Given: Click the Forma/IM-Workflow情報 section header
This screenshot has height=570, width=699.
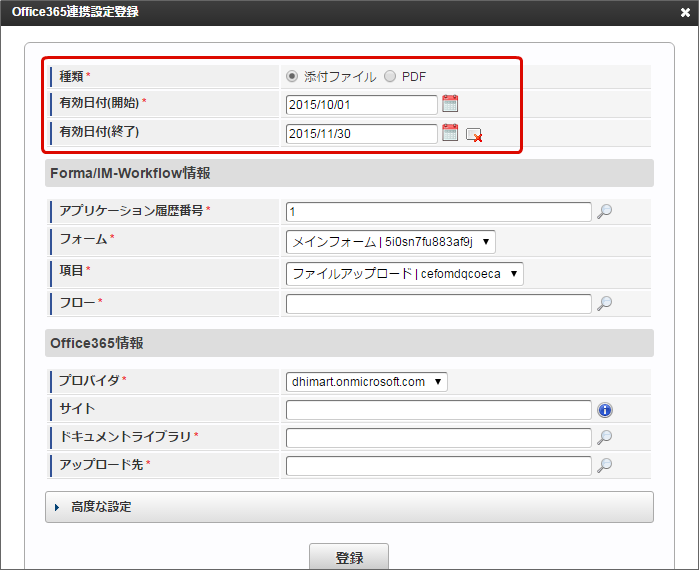Looking at the screenshot, I should pyautogui.click(x=349, y=173).
